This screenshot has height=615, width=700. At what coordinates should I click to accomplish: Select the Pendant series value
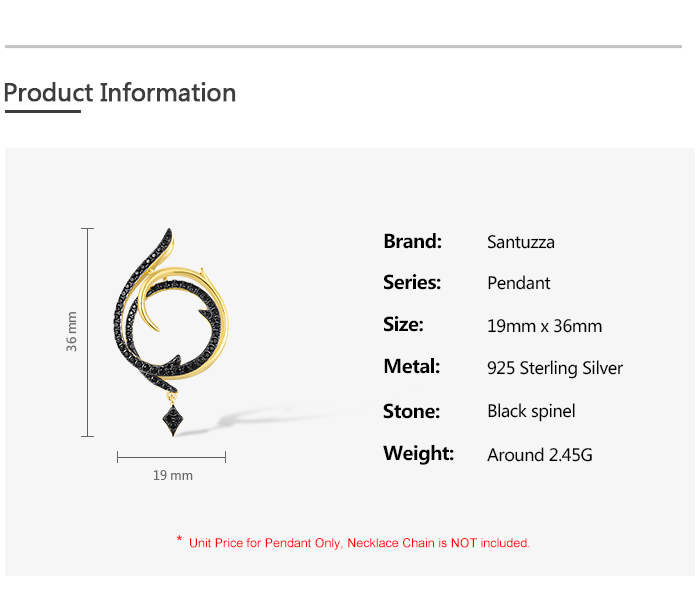pyautogui.click(x=518, y=283)
